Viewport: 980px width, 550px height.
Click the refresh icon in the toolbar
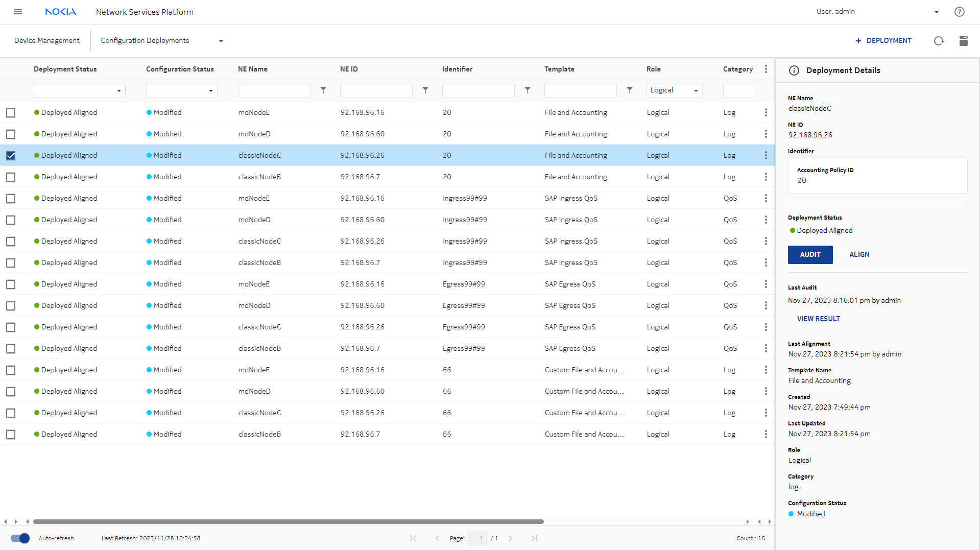[x=939, y=41]
